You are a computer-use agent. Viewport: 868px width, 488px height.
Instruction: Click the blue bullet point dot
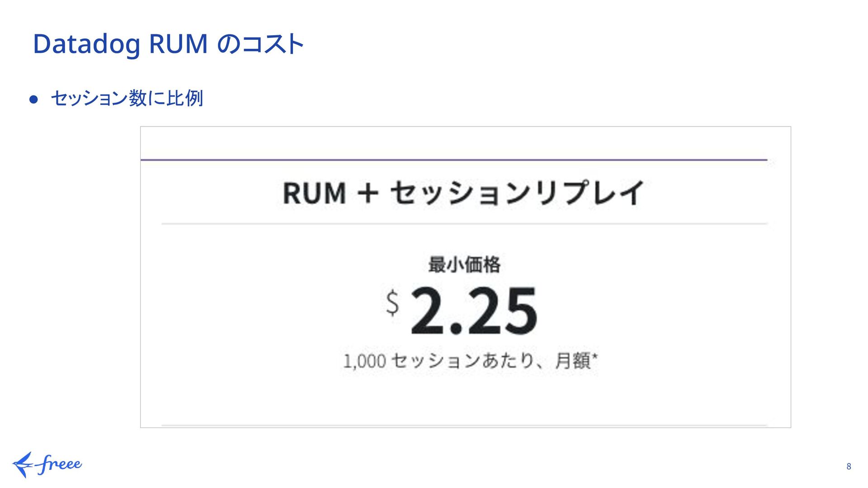pyautogui.click(x=33, y=99)
